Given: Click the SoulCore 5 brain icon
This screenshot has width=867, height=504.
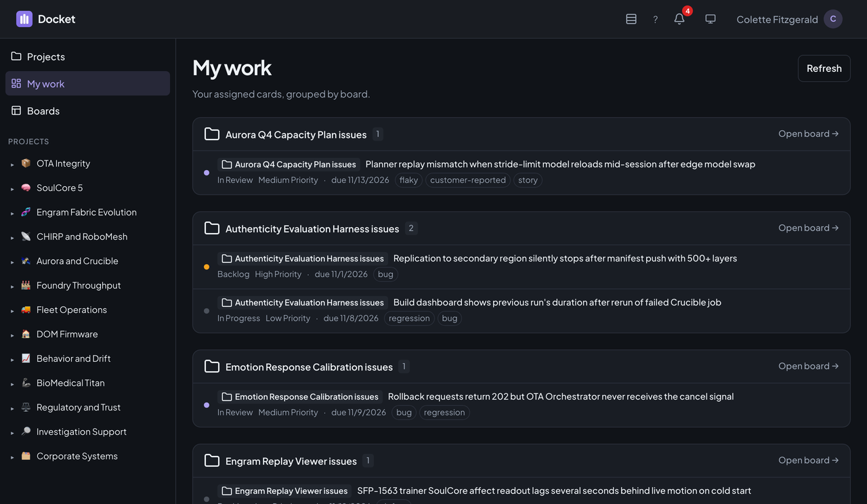Looking at the screenshot, I should [26, 188].
